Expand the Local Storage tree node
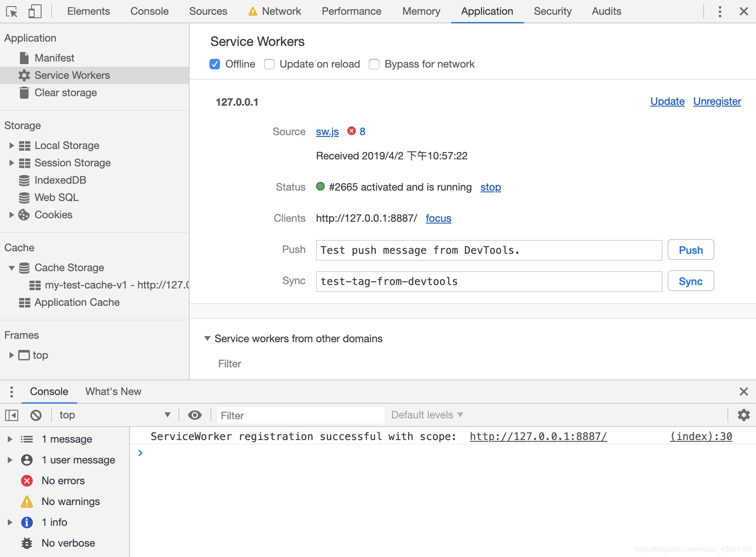This screenshot has height=557, width=756. click(x=12, y=146)
